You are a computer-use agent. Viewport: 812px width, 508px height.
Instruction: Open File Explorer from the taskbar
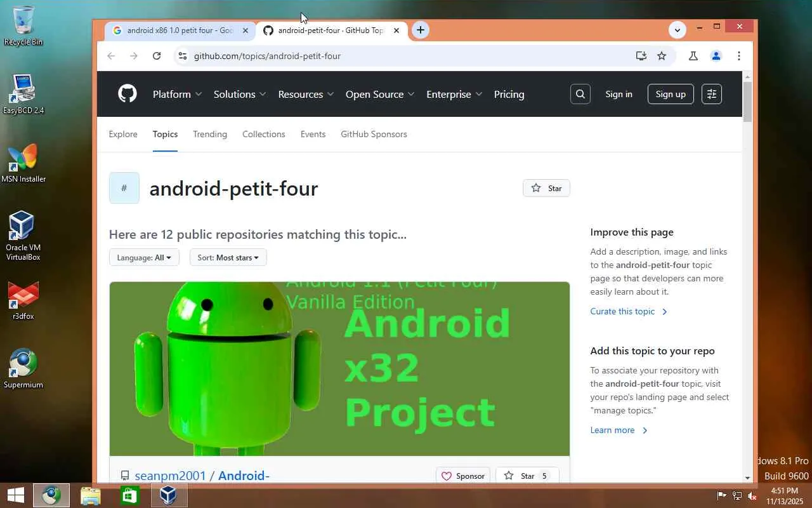91,495
